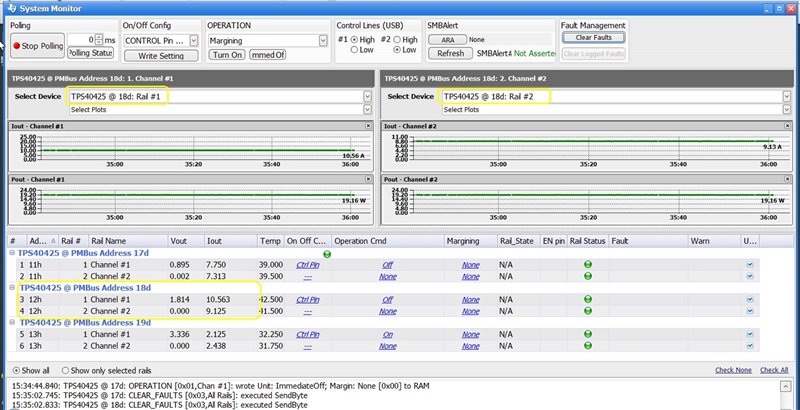The image size is (800, 410).
Task: Select the Show all radio option
Action: coord(16,371)
